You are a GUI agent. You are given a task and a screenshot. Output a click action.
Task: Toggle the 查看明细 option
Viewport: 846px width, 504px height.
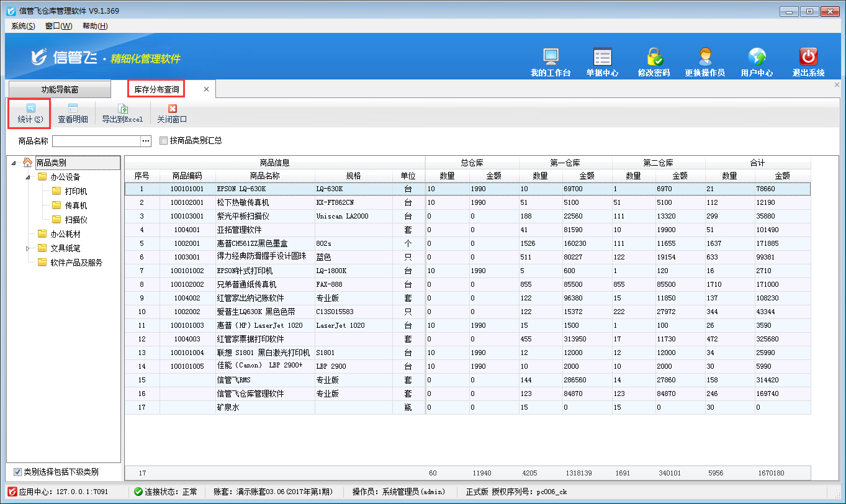pyautogui.click(x=74, y=114)
